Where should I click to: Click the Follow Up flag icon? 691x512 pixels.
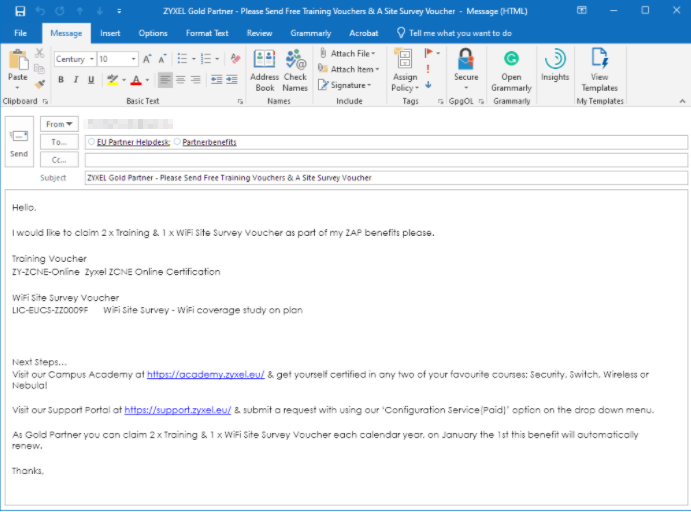pyautogui.click(x=428, y=53)
